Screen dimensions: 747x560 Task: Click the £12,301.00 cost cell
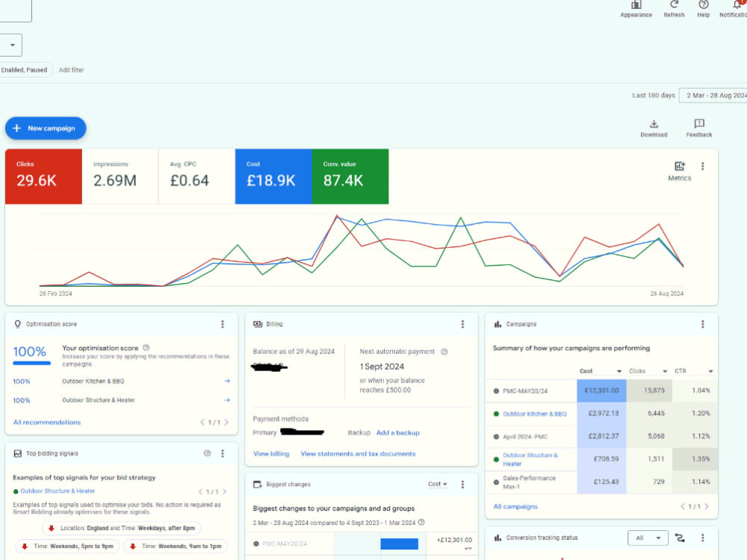pos(601,391)
